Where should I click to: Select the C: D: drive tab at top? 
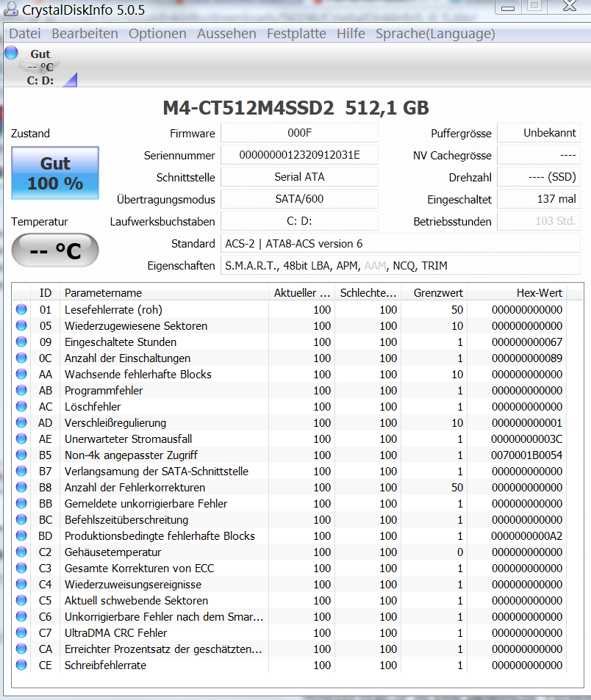[x=40, y=67]
